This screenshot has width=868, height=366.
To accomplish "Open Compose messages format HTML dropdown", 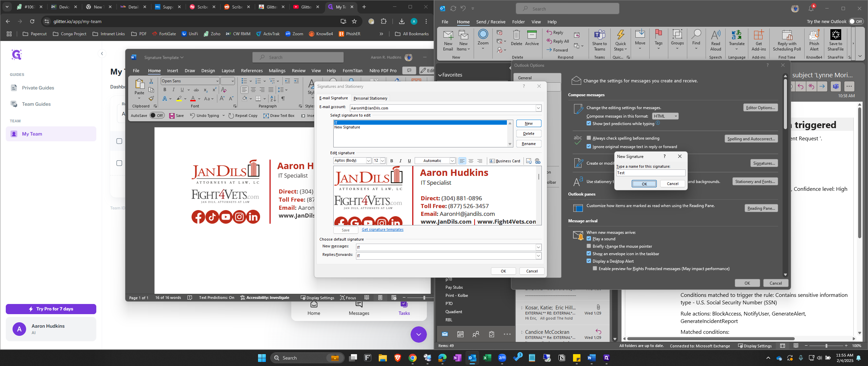I will point(665,116).
